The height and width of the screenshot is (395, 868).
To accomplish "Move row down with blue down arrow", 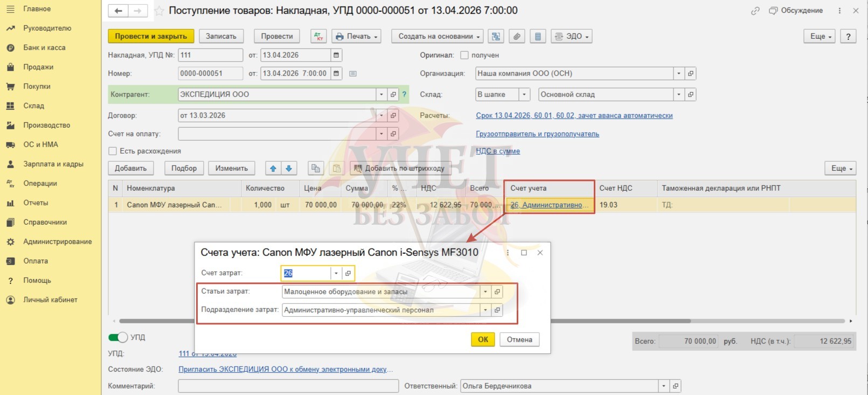I will [x=289, y=169].
